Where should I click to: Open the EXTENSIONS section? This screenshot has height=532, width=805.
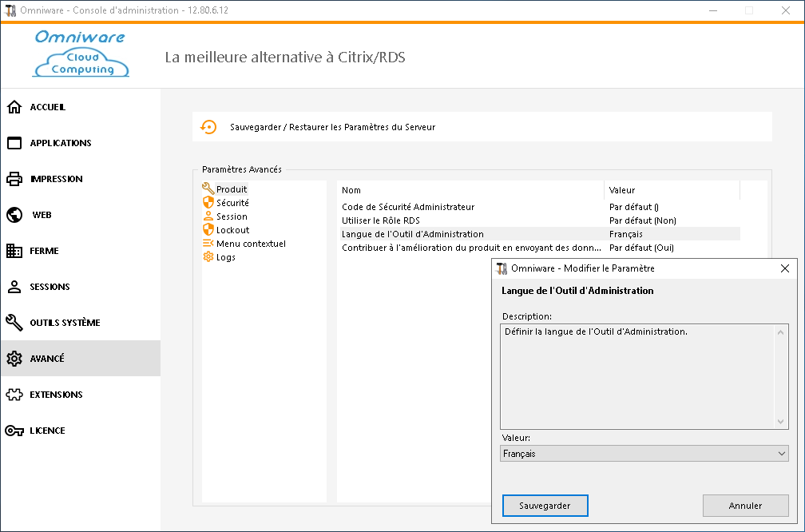pyautogui.click(x=81, y=395)
